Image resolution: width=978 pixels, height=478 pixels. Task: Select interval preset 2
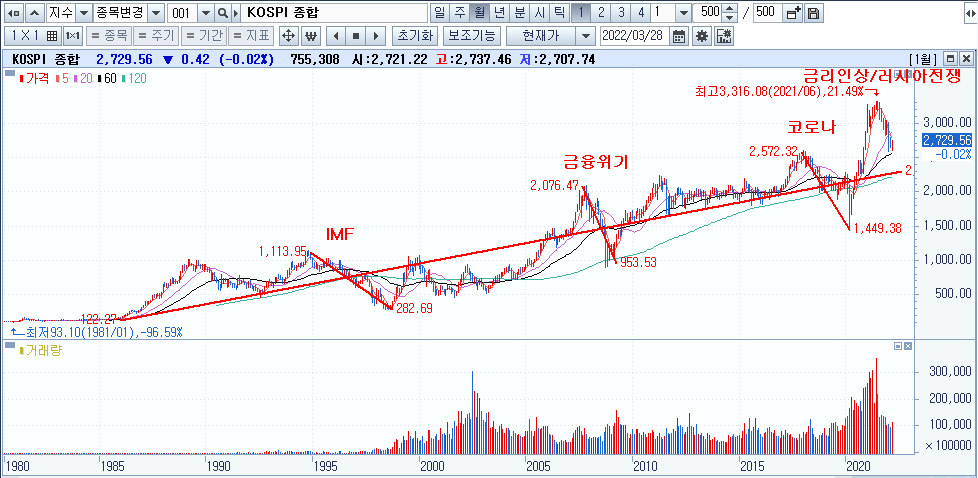[x=601, y=12]
